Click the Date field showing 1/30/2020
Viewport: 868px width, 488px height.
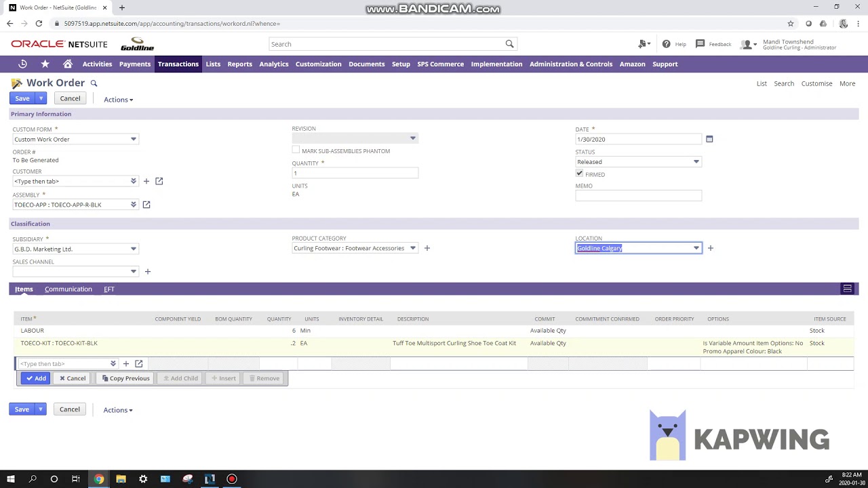638,139
